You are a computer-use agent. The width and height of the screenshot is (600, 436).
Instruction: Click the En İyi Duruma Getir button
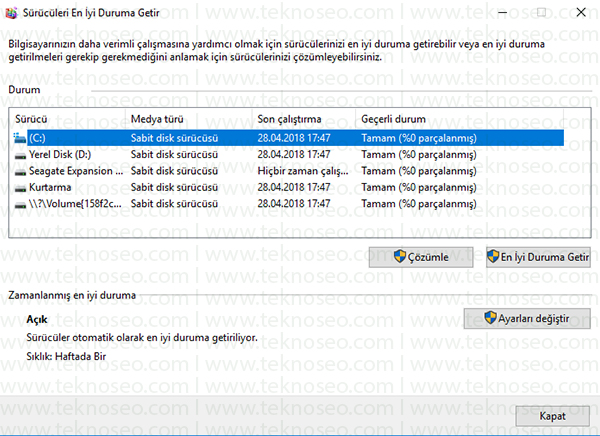click(538, 257)
